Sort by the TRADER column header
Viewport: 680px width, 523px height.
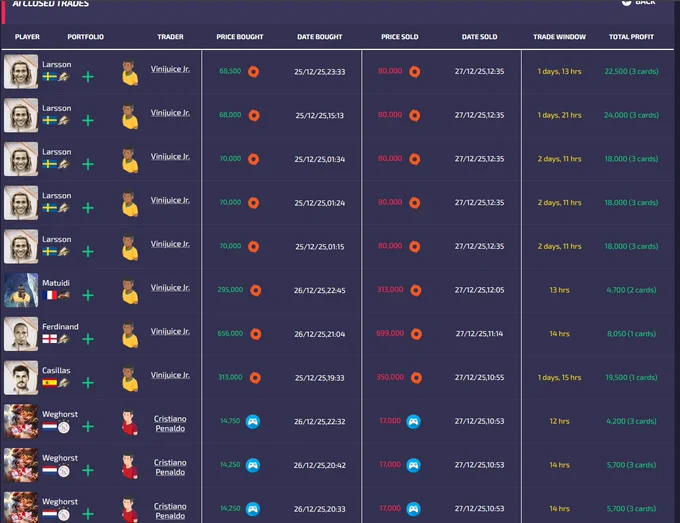[x=170, y=37]
